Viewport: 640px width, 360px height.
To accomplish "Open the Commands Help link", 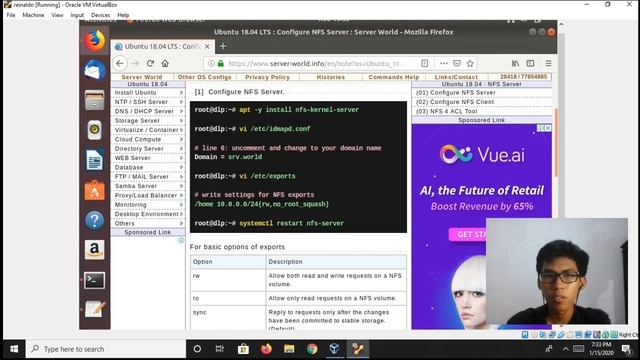I will [393, 77].
